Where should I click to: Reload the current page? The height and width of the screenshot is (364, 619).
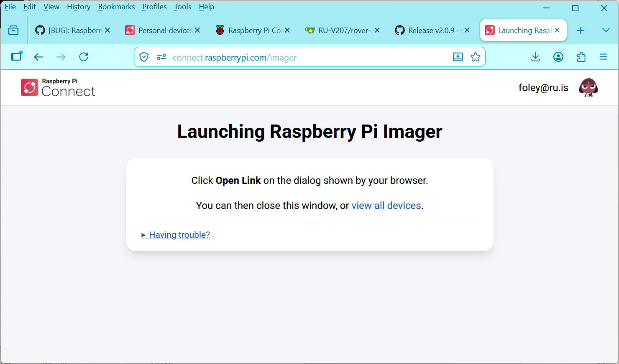tap(84, 57)
